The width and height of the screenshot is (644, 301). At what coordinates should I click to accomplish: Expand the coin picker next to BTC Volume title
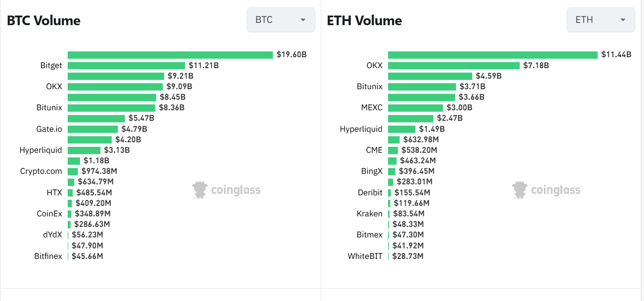pos(281,20)
